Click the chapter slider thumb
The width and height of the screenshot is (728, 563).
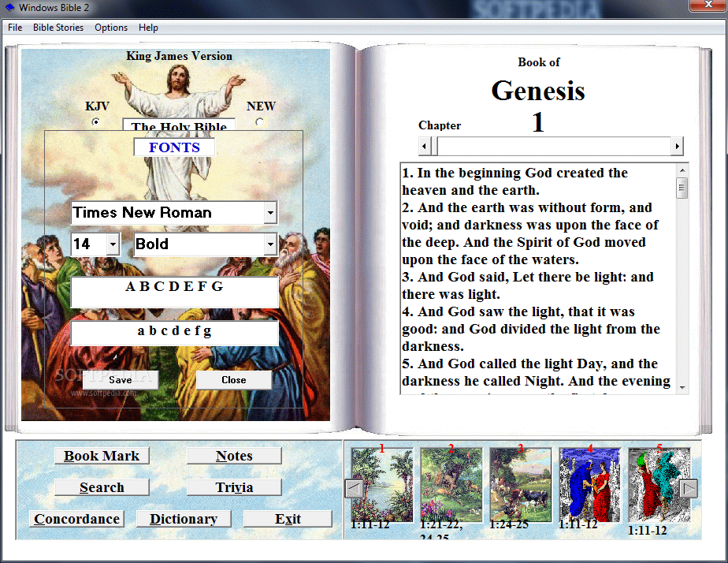435,147
